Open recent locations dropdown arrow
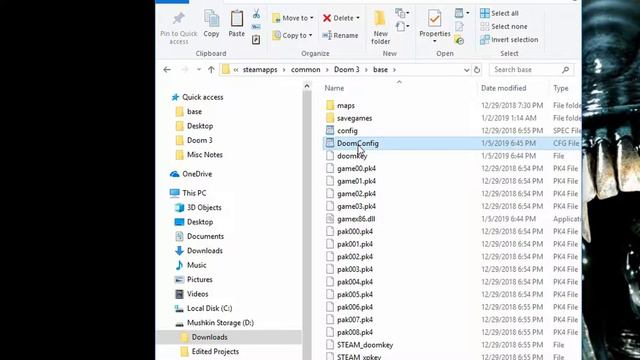640x360 pixels. pos(199,70)
